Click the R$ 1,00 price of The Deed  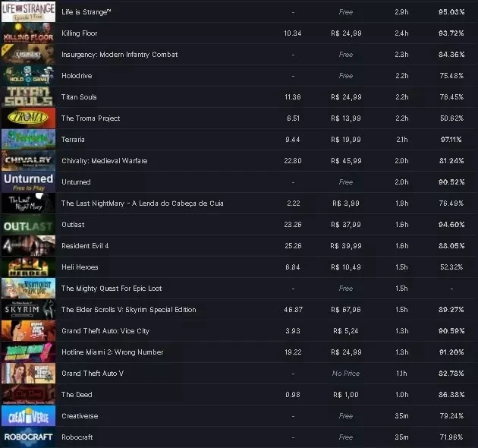point(346,395)
